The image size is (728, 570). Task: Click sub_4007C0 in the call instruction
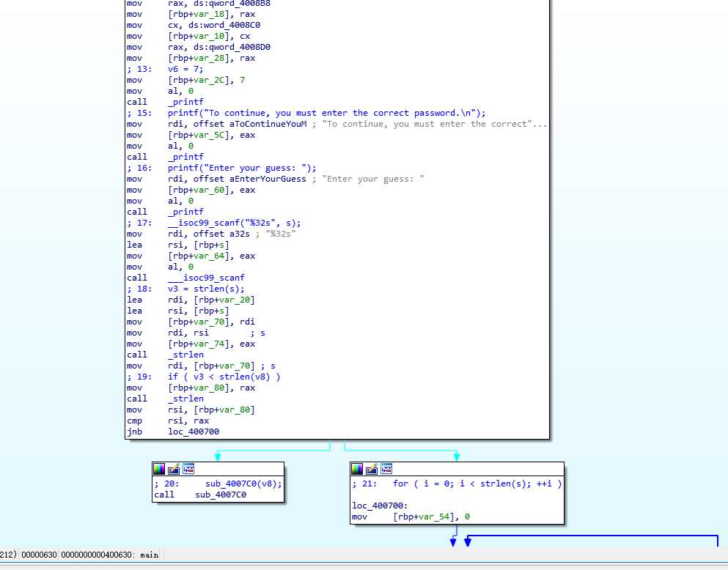coord(220,495)
